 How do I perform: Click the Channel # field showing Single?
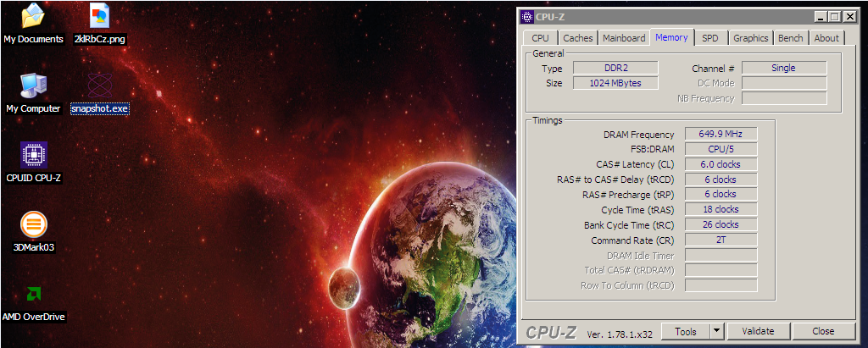784,68
